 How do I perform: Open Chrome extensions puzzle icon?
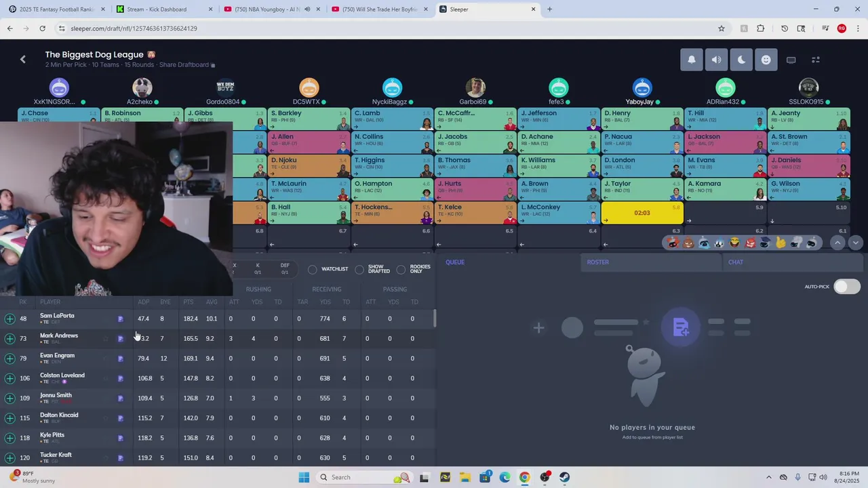pos(760,28)
